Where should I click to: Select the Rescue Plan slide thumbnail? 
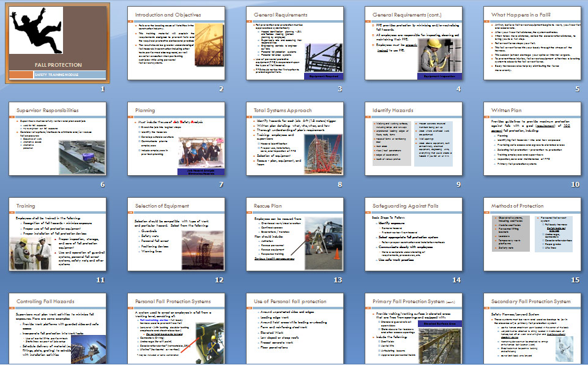click(295, 235)
